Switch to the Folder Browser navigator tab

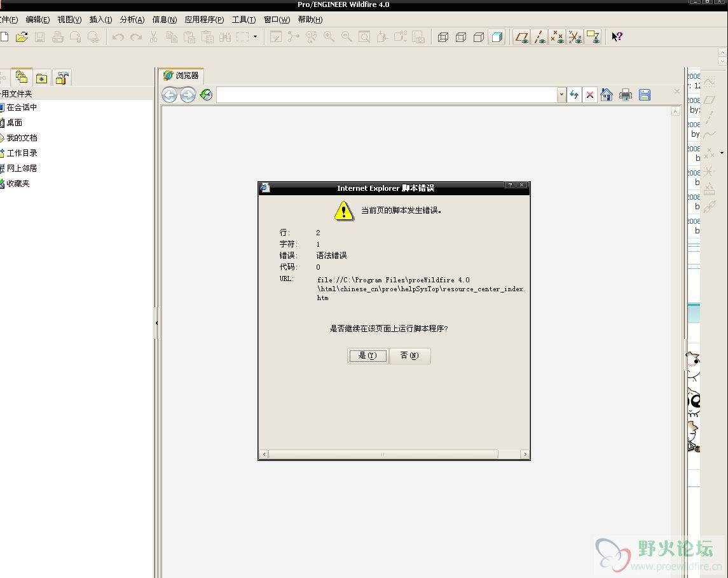point(22,77)
